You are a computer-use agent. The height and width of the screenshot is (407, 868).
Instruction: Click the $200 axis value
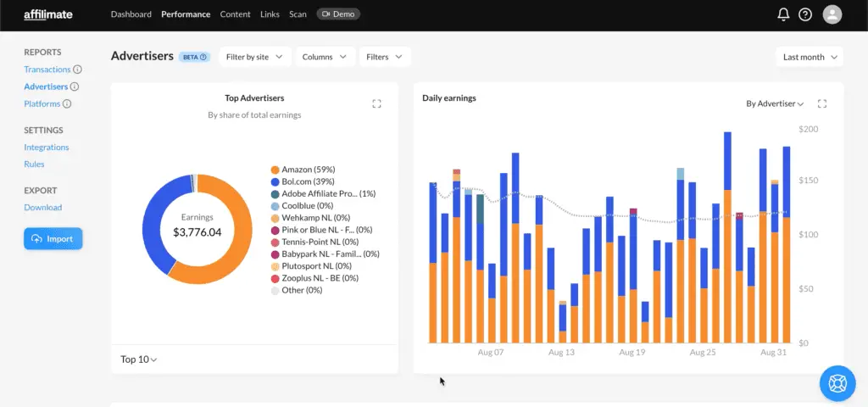(x=808, y=130)
